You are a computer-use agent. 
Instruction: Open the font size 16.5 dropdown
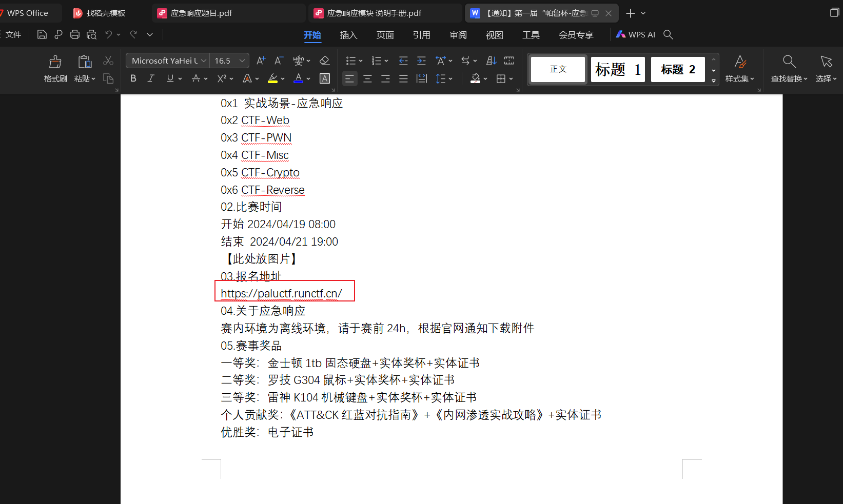pos(242,61)
